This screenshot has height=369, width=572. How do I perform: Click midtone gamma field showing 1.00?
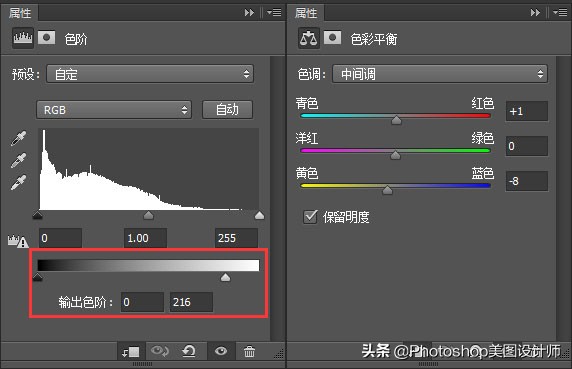(x=146, y=238)
